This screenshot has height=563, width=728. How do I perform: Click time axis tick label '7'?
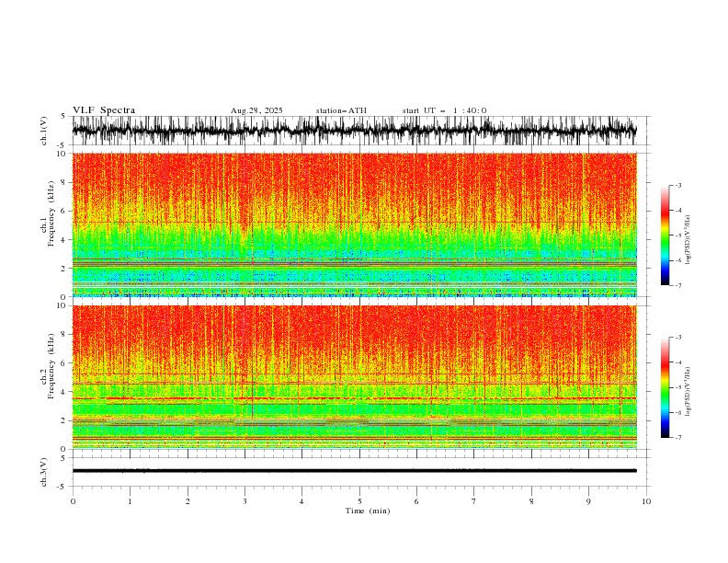click(474, 501)
